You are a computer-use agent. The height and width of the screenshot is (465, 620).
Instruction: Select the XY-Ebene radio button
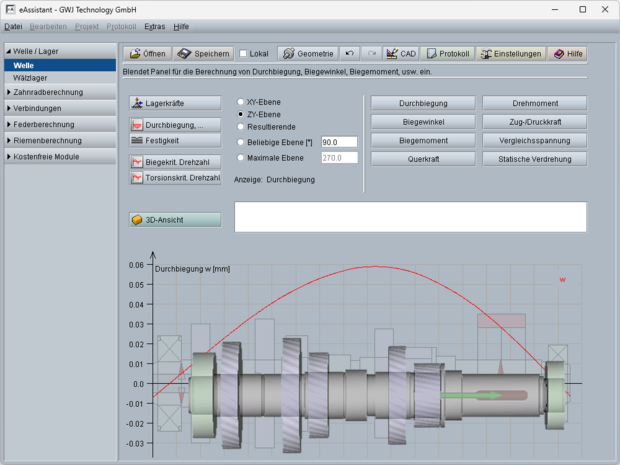[x=238, y=102]
